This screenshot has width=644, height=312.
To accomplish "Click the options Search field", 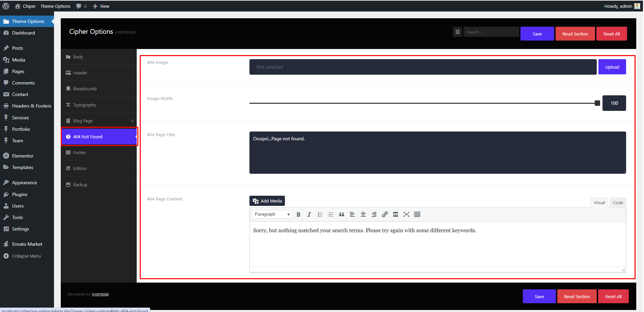I will click(491, 32).
